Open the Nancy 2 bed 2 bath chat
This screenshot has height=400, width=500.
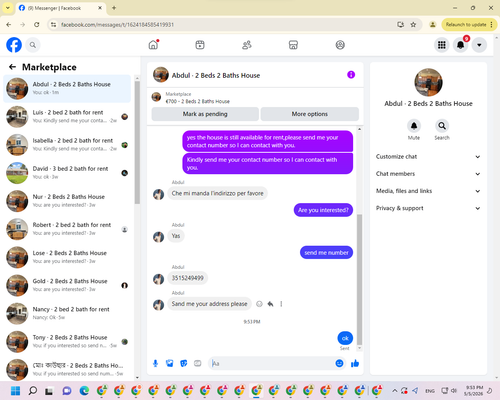click(67, 313)
